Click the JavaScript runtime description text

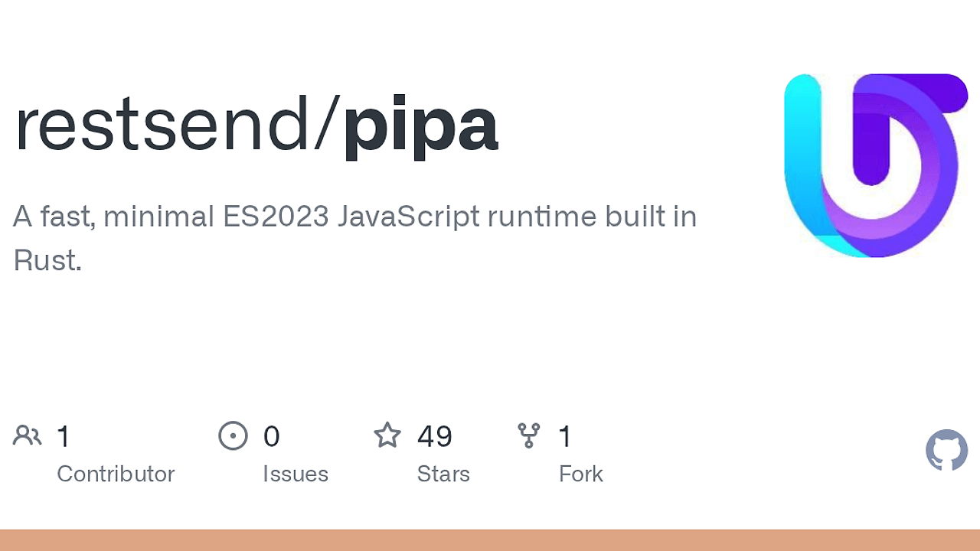click(354, 238)
